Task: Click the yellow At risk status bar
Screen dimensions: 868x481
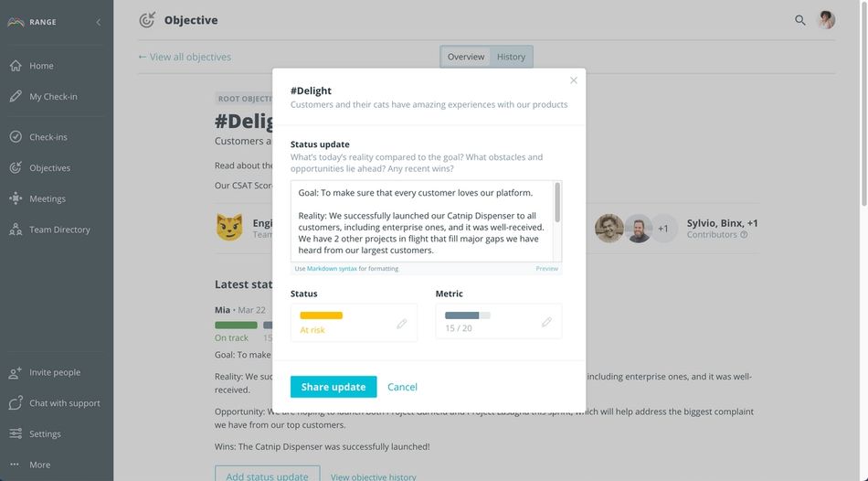Action: pos(321,315)
